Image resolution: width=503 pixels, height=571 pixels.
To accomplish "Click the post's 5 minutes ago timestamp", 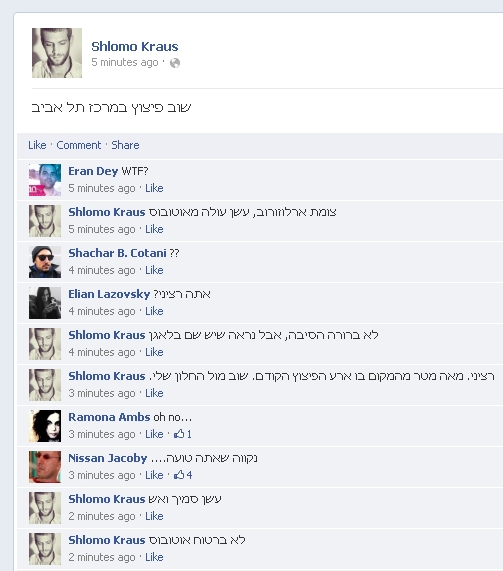I will (125, 62).
